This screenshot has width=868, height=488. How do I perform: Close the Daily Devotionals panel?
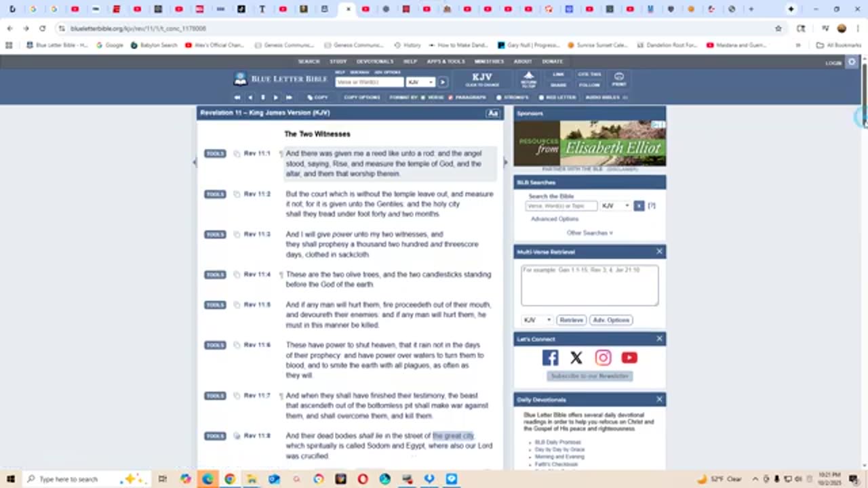pyautogui.click(x=659, y=399)
